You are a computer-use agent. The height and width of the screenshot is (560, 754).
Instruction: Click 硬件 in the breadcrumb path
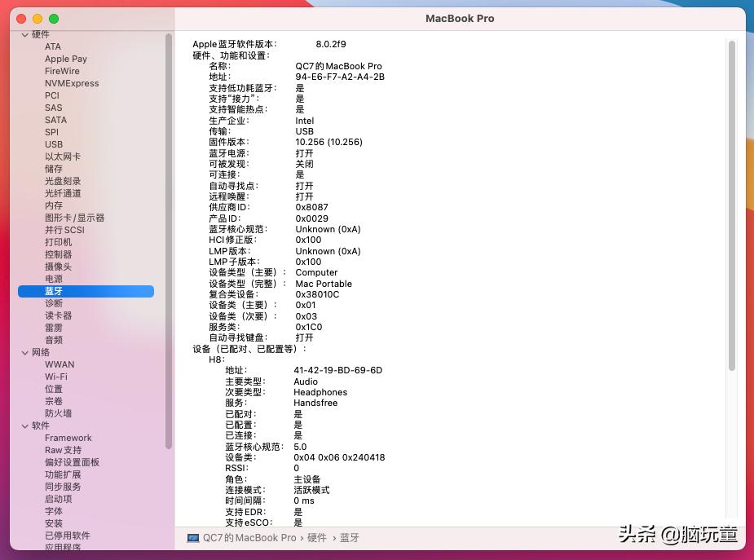coord(317,537)
